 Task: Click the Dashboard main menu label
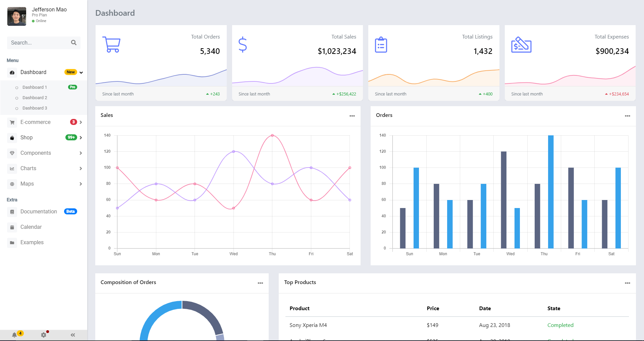(x=33, y=72)
